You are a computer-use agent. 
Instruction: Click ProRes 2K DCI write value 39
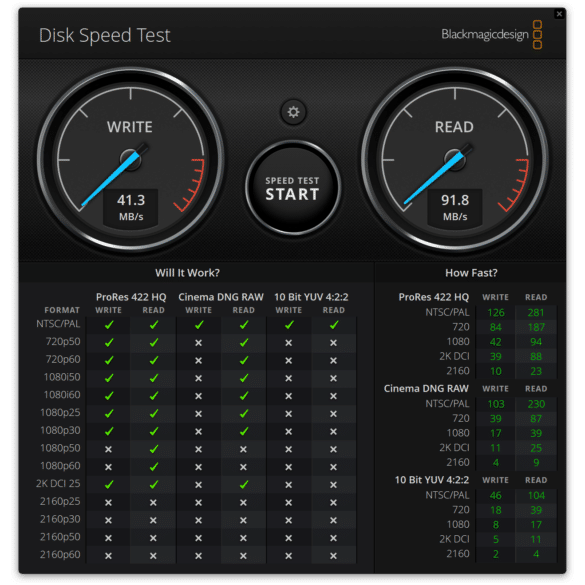click(496, 357)
